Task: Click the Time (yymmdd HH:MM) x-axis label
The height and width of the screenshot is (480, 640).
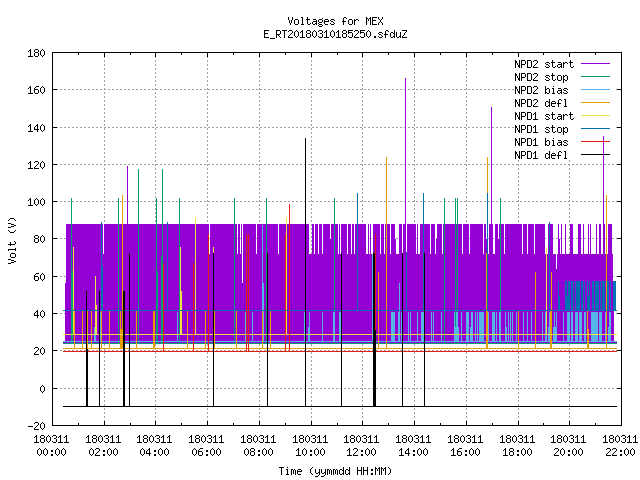Action: (335, 471)
